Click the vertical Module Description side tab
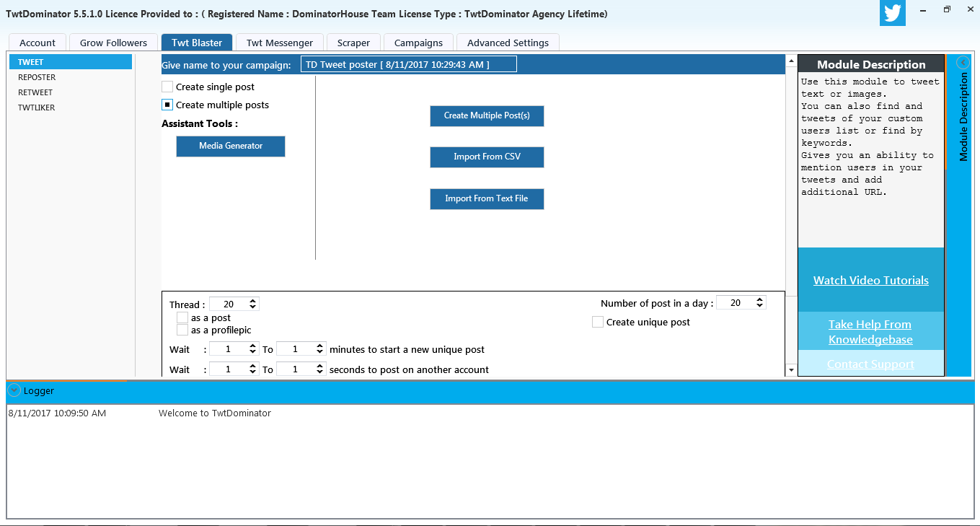Screen dimensions: 980x526 (x=963, y=117)
